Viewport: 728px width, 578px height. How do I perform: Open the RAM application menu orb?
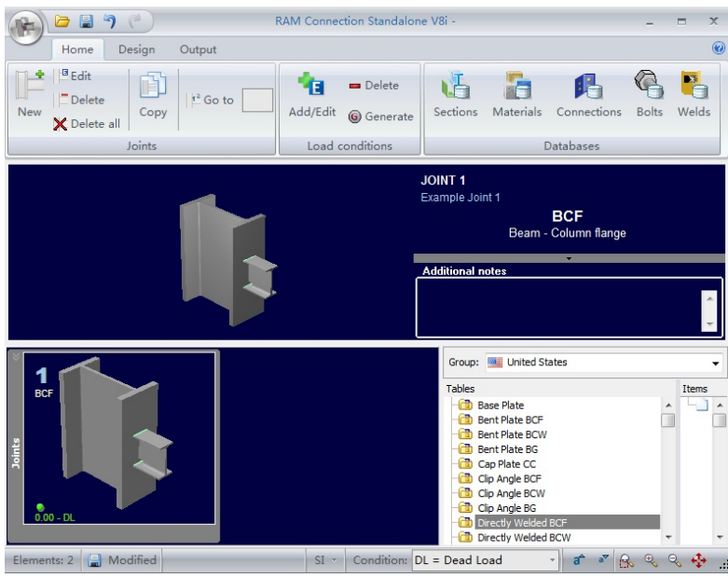pos(25,27)
